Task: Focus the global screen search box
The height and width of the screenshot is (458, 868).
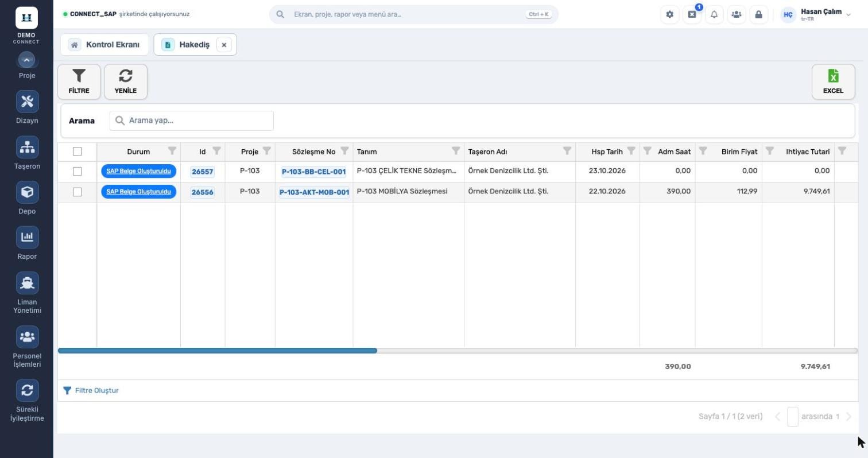Action: [413, 14]
